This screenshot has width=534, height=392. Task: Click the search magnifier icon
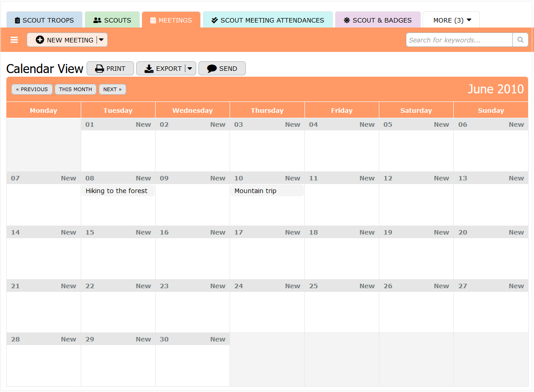click(x=520, y=40)
